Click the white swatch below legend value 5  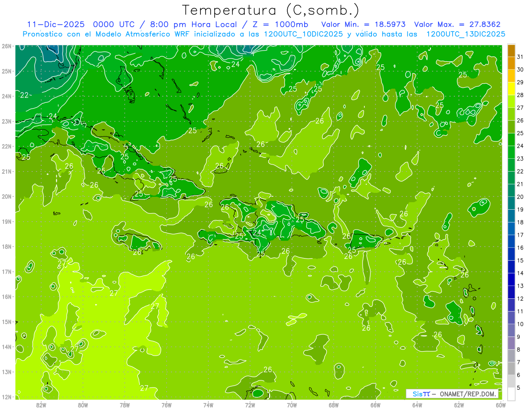tap(511, 394)
